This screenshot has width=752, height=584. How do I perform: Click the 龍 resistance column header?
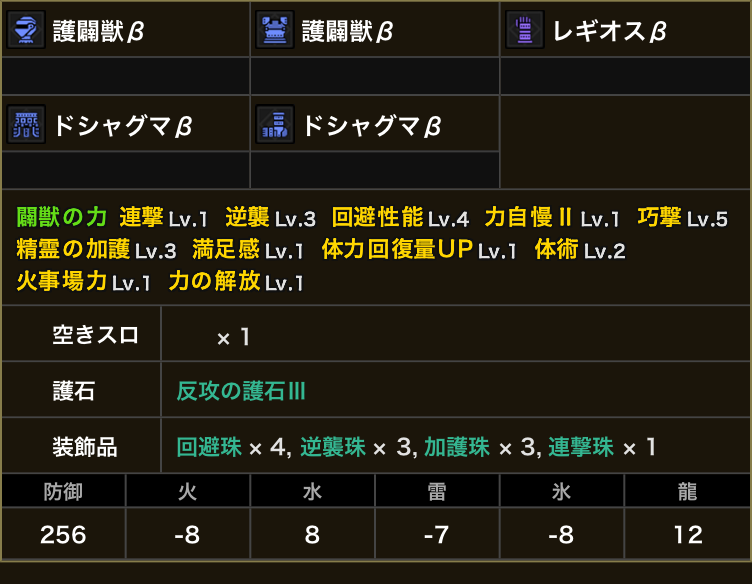point(687,491)
